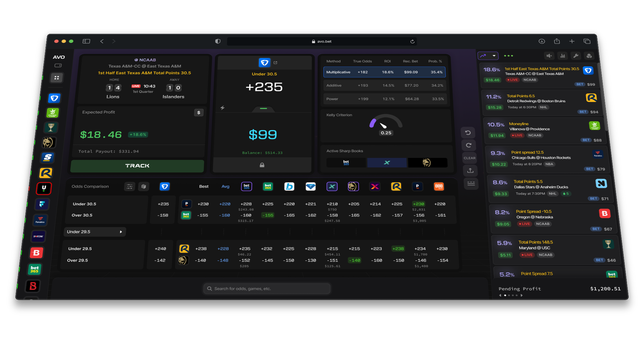Open the Fanatics sportsbook in the sidebar
644x362 pixels.
click(40, 220)
